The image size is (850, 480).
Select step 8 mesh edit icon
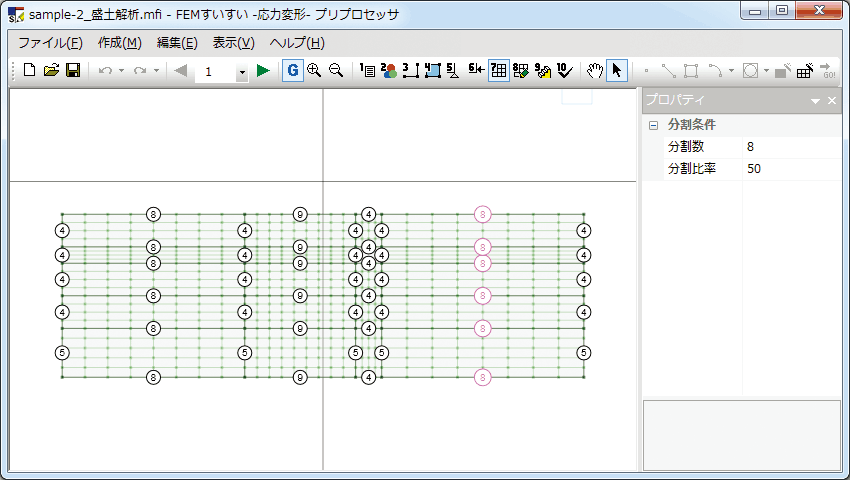520,71
